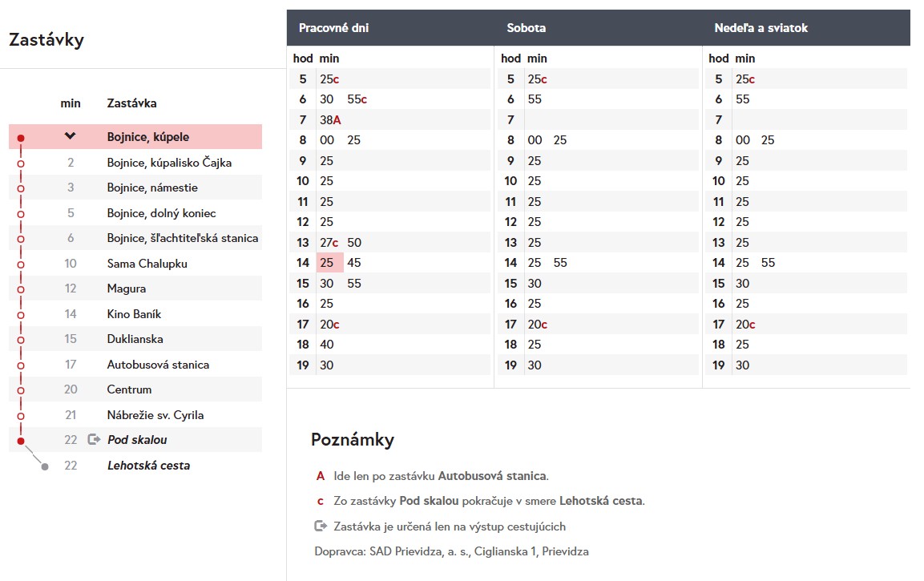This screenshot has width=924, height=581.
Task: Click the red A note marker in Poznámky
Action: pos(321,476)
